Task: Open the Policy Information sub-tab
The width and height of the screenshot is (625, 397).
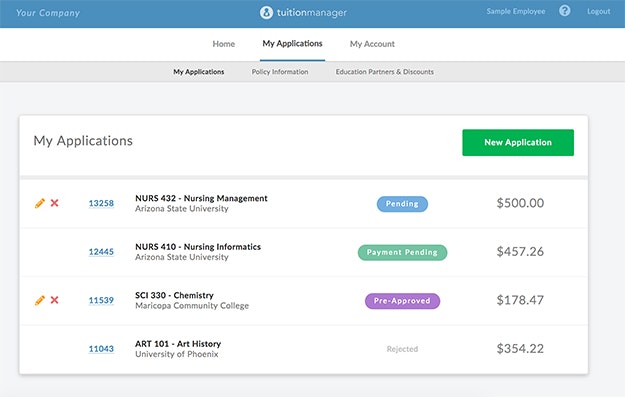Action: click(280, 72)
